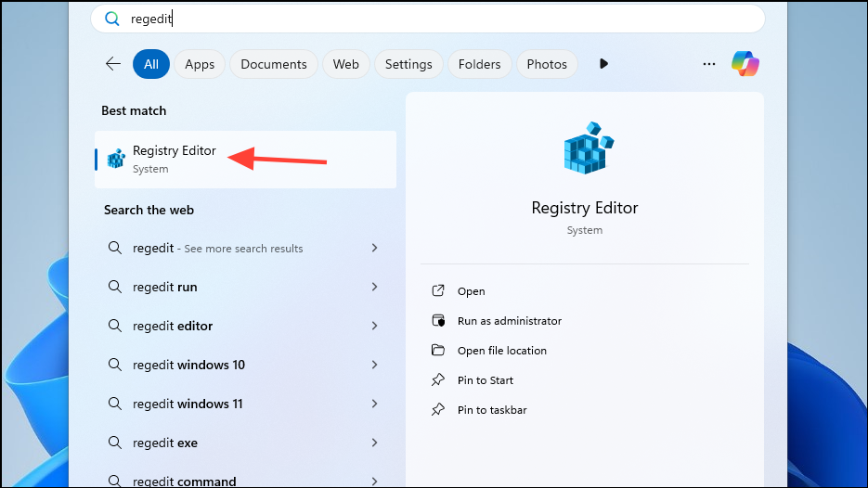Image resolution: width=868 pixels, height=488 pixels.
Task: Switch to the Folders filter tab
Action: [x=479, y=64]
